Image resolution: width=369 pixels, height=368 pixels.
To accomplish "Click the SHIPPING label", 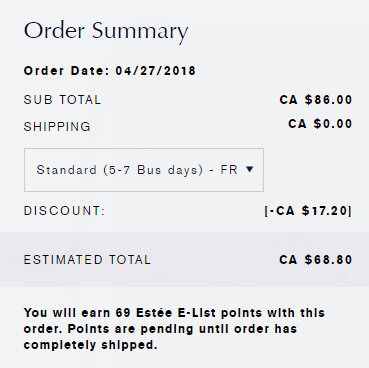I will [57, 126].
